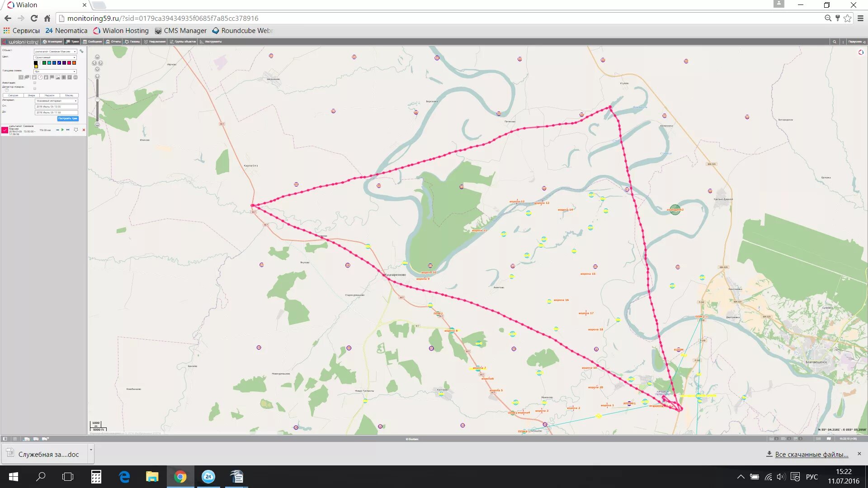Switch to the Сообщения tab
The image size is (868, 488).
[93, 42]
